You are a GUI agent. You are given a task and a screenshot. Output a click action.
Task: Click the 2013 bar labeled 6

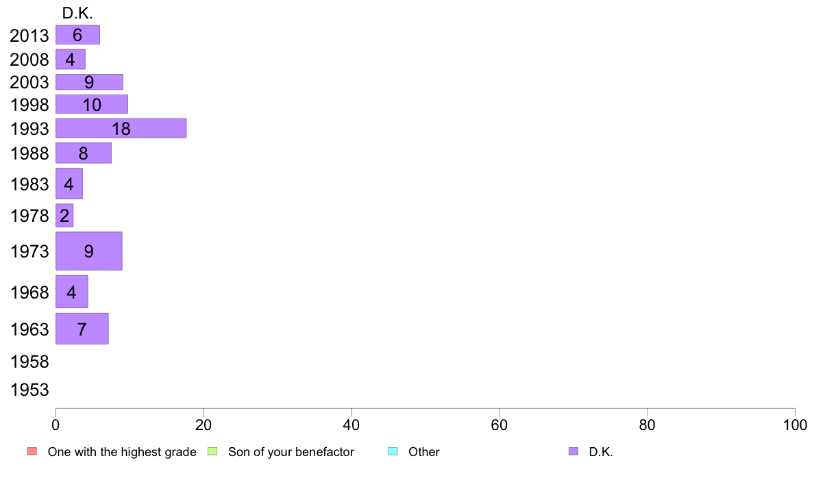pyautogui.click(x=78, y=35)
